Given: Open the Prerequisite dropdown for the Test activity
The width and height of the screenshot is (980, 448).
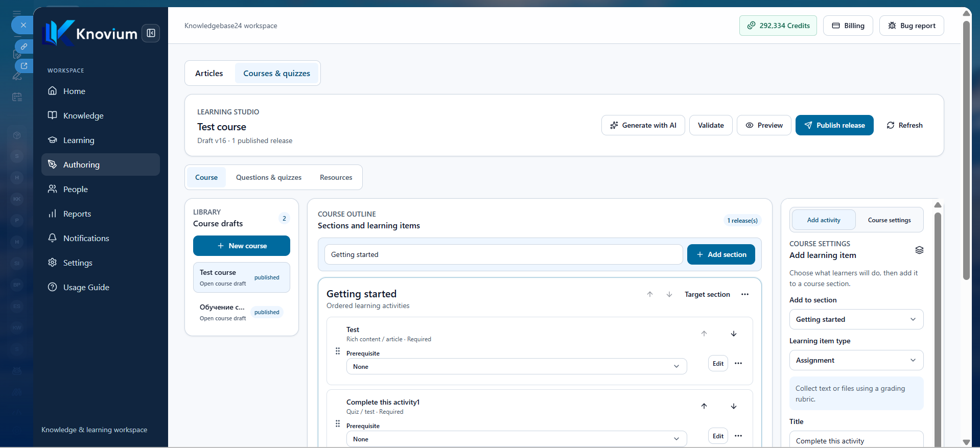Looking at the screenshot, I should [517, 366].
